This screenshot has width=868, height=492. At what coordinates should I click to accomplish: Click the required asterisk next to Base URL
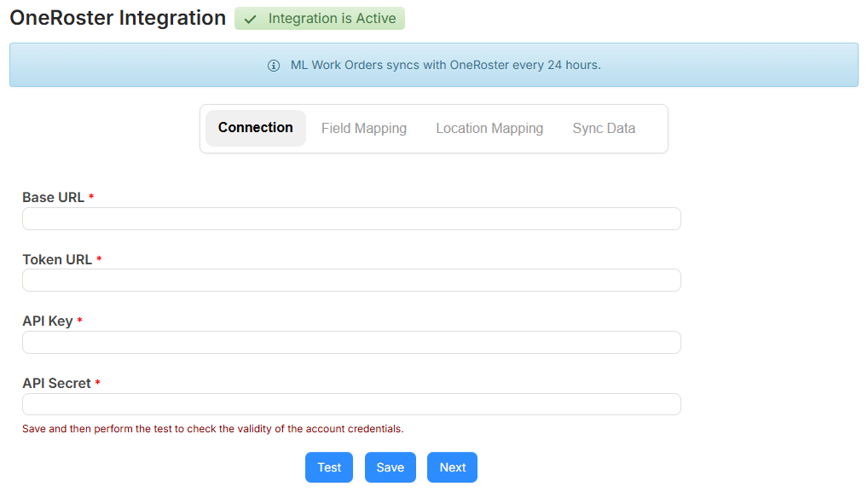coord(91,197)
